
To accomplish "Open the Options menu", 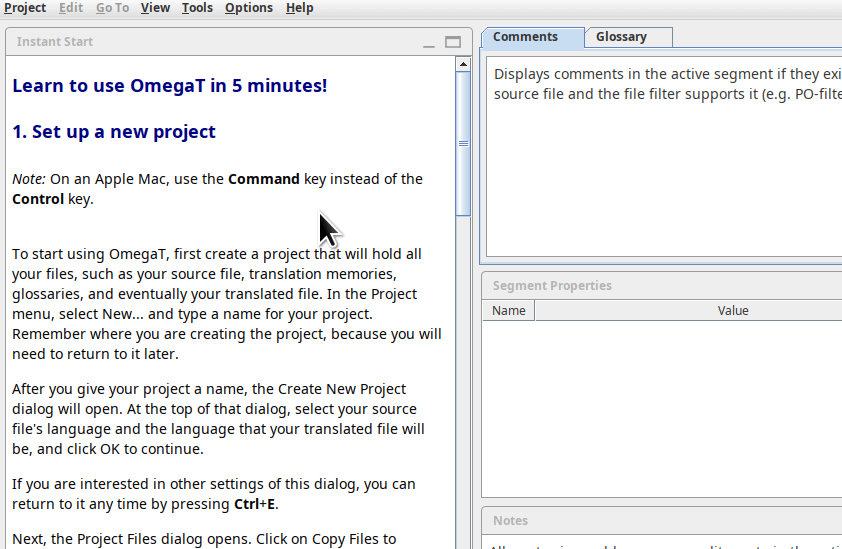I will click(249, 8).
